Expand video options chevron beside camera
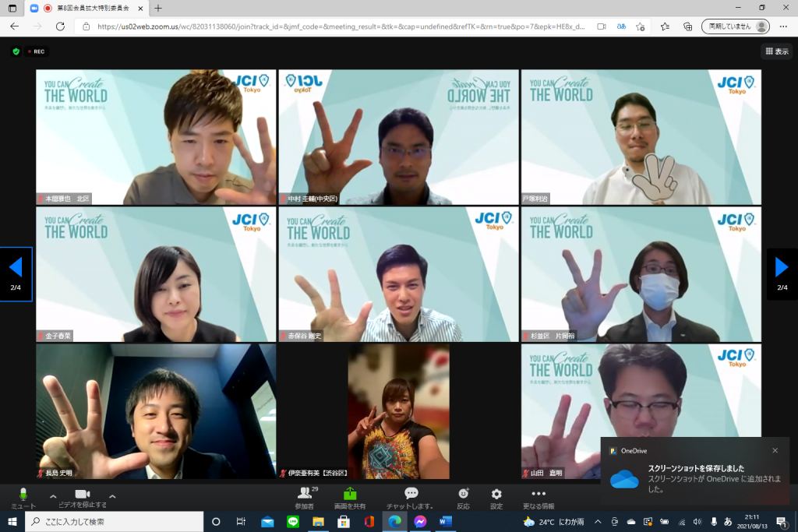 coord(112,496)
